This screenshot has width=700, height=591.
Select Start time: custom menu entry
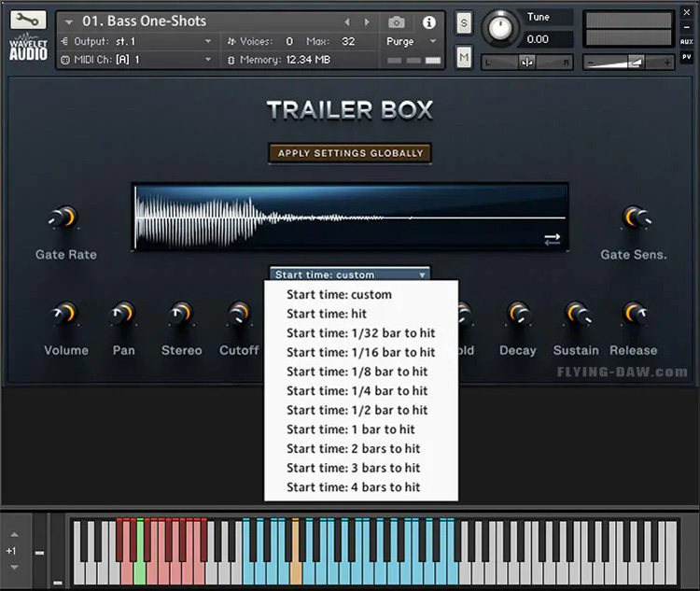(x=361, y=295)
